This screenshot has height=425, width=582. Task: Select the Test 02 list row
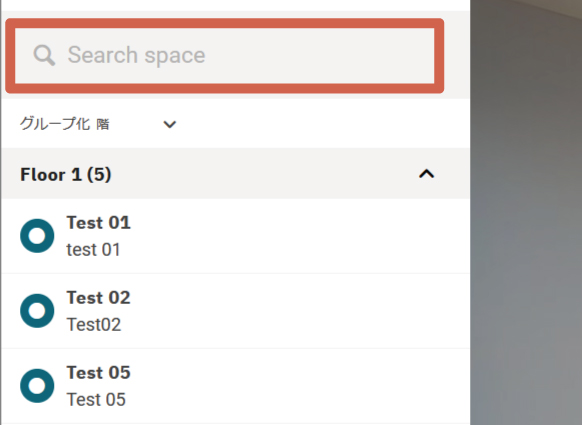[236, 311]
